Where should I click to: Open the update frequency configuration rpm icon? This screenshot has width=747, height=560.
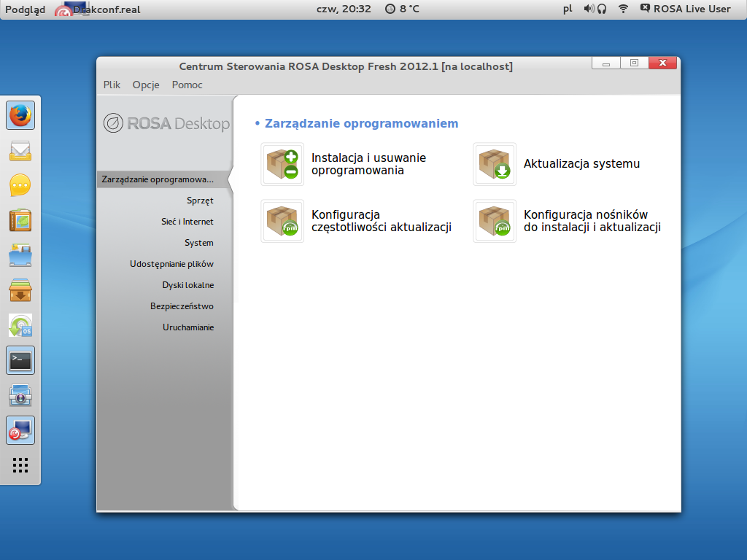click(282, 221)
